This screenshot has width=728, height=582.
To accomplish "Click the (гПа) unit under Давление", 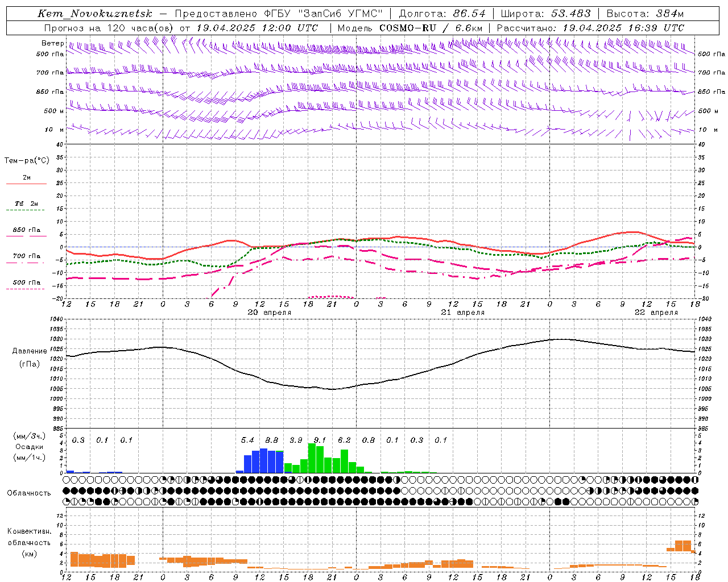I will tap(30, 364).
